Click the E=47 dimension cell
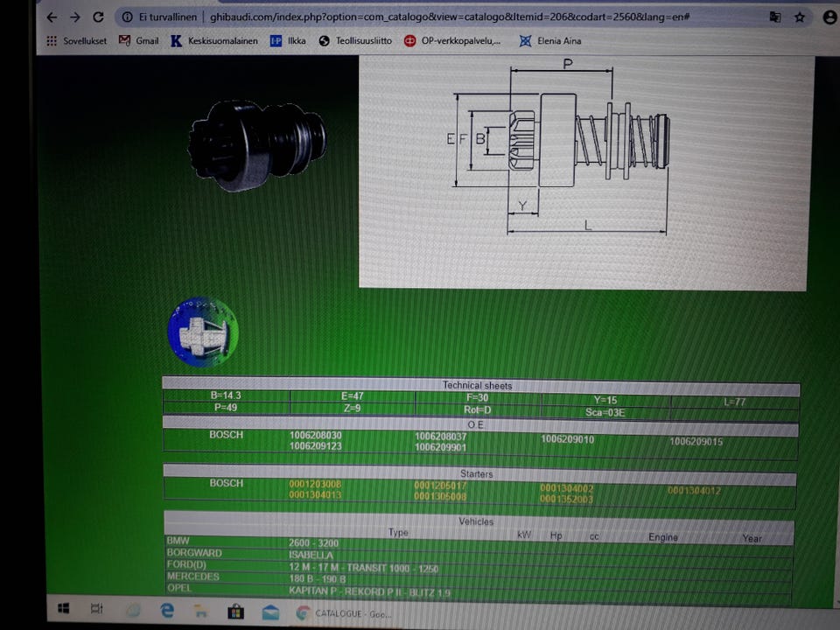 [353, 396]
